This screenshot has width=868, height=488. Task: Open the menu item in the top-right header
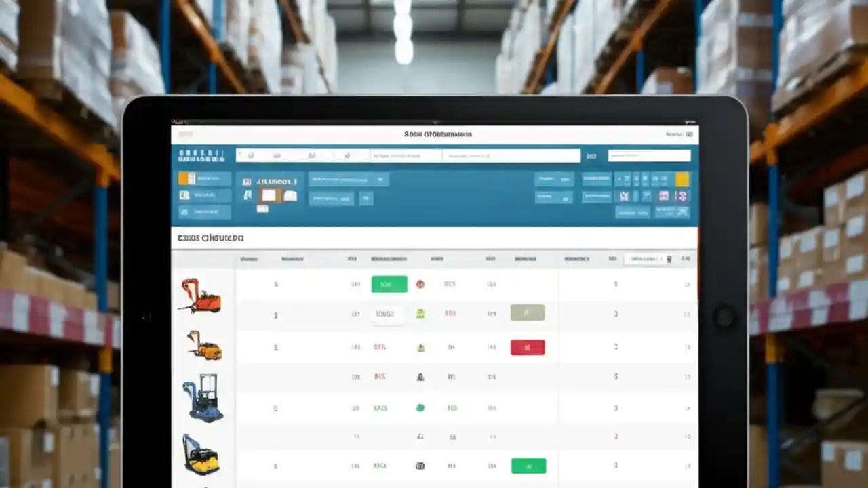674,134
